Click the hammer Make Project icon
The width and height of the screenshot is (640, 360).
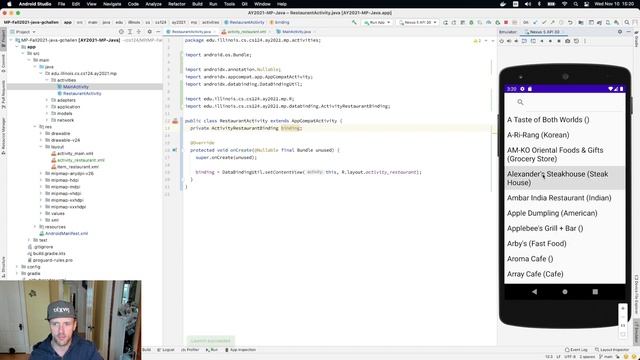[x=354, y=22]
